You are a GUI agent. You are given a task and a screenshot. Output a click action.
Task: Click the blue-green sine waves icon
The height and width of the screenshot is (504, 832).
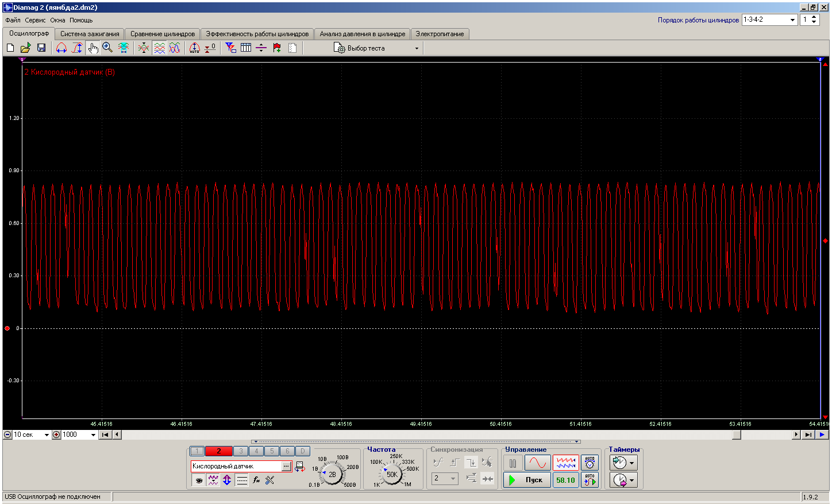[175, 48]
